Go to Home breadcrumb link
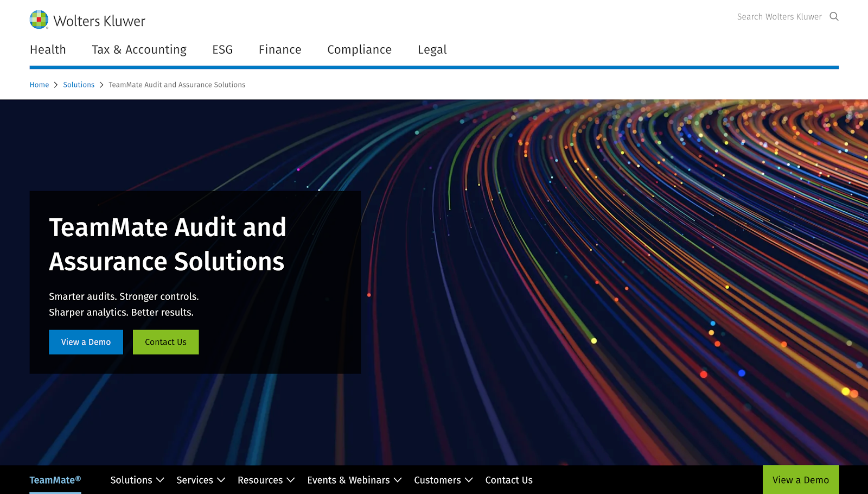 39,85
